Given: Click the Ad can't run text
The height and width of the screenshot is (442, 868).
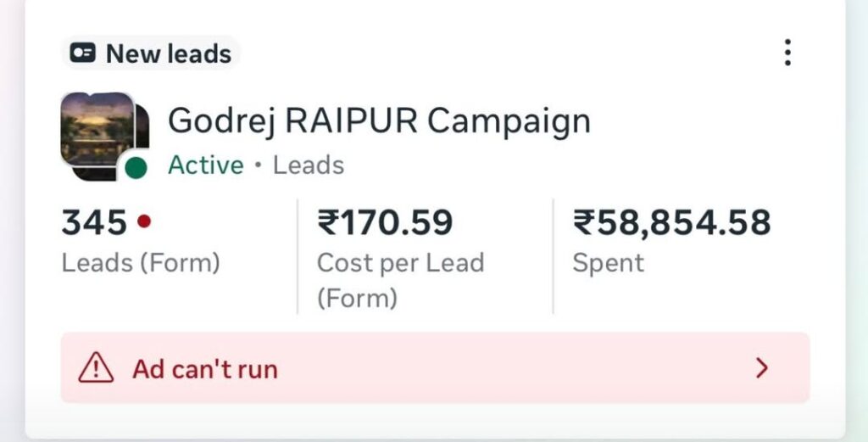Looking at the screenshot, I should 204,369.
